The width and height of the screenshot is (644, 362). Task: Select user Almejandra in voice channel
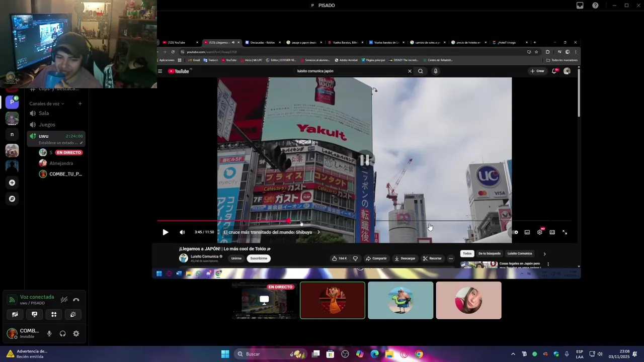click(60, 163)
